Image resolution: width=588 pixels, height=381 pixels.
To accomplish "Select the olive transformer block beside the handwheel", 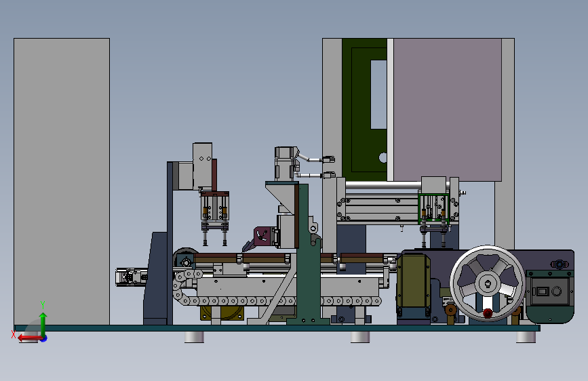I will point(413,281).
